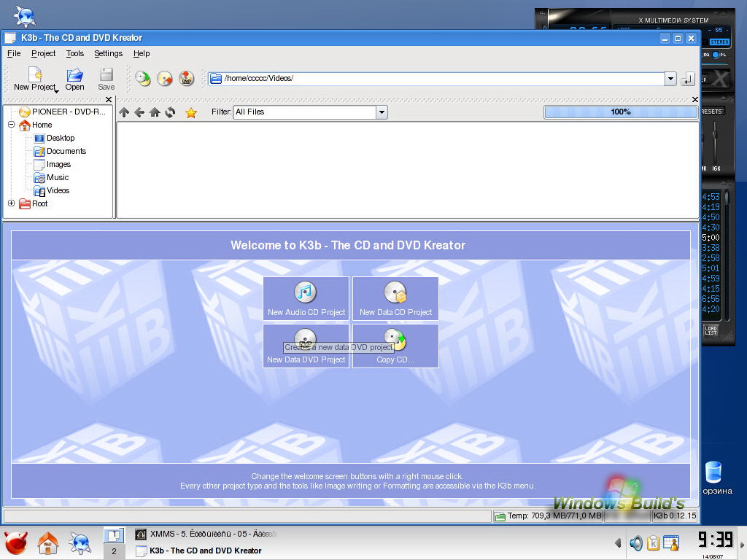
Task: Switch to XMMS in the taskbar
Action: coord(205,534)
